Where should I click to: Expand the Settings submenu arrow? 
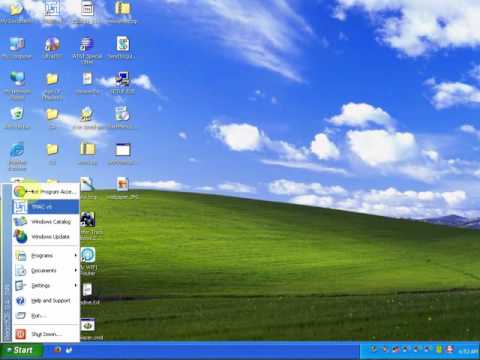coord(76,285)
